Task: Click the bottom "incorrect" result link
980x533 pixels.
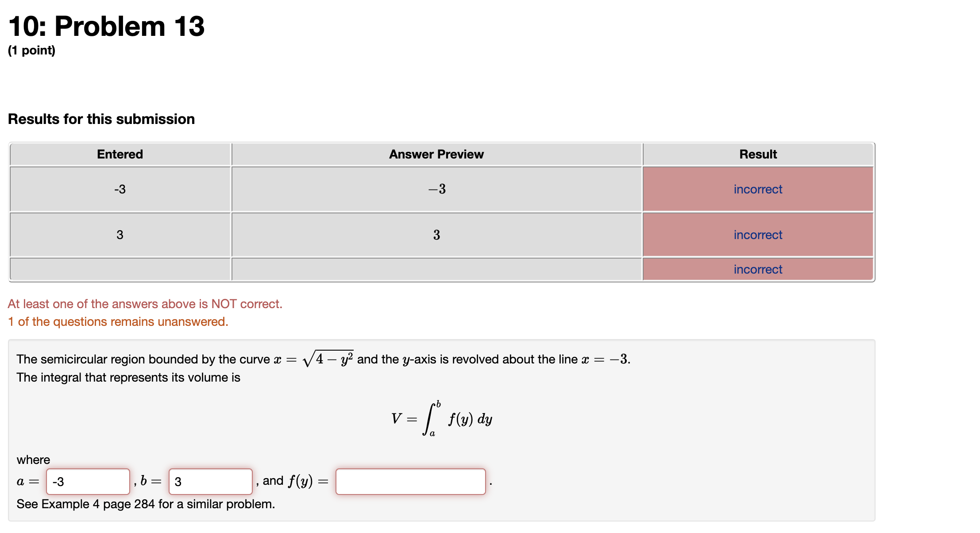Action: pyautogui.click(x=757, y=269)
